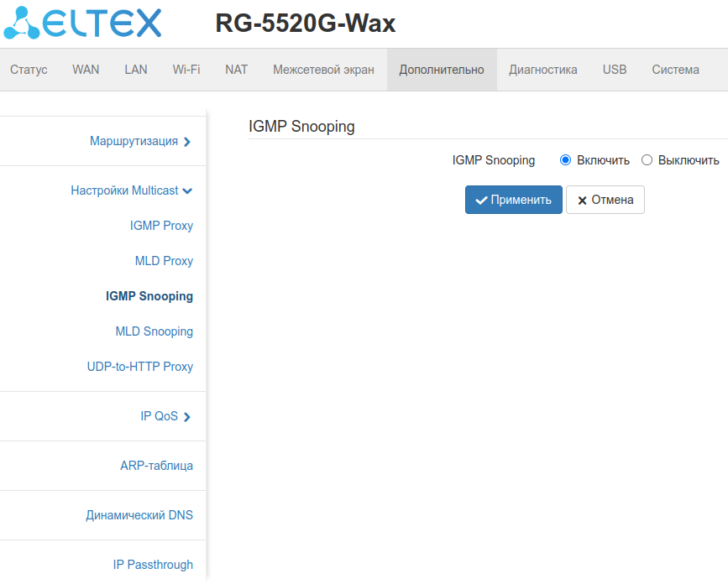Select the Включить radio button
The image size is (728, 584).
click(x=565, y=160)
